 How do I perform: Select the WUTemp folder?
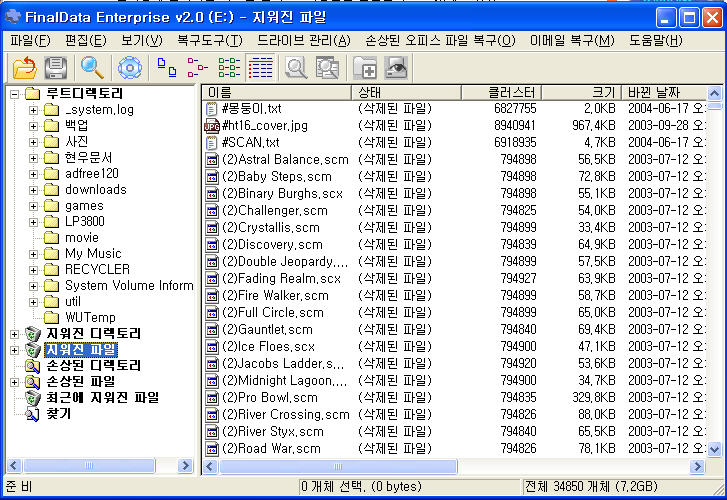tap(90, 318)
